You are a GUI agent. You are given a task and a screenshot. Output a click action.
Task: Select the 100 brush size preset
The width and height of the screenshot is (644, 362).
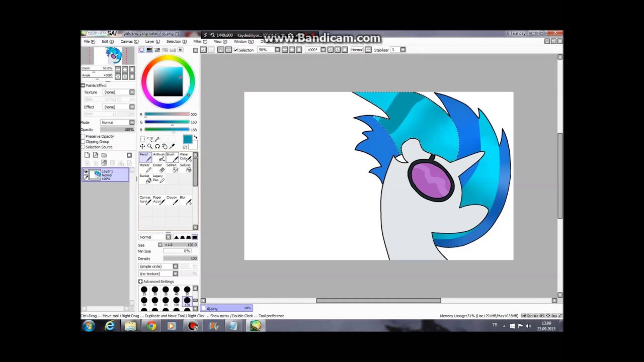click(x=176, y=301)
